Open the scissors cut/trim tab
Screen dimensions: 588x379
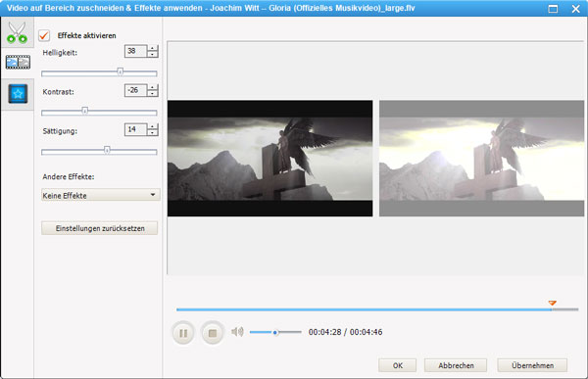[x=18, y=32]
